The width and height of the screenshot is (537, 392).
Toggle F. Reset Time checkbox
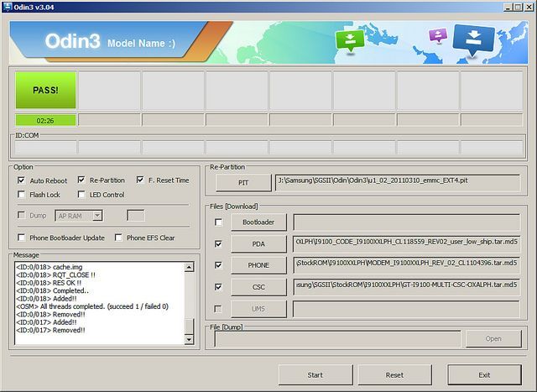point(140,180)
